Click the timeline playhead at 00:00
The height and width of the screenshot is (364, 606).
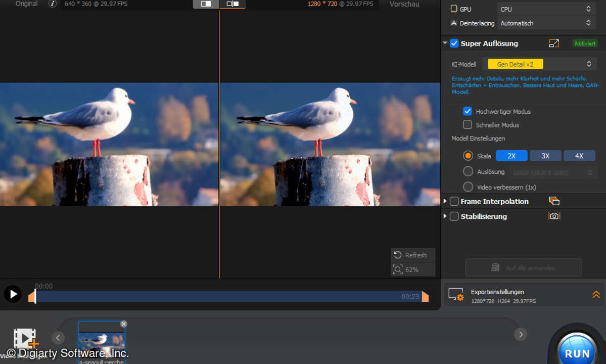pyautogui.click(x=35, y=296)
